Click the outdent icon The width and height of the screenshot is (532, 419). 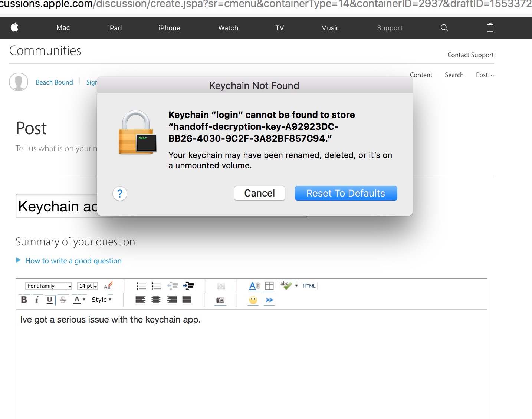[173, 286]
